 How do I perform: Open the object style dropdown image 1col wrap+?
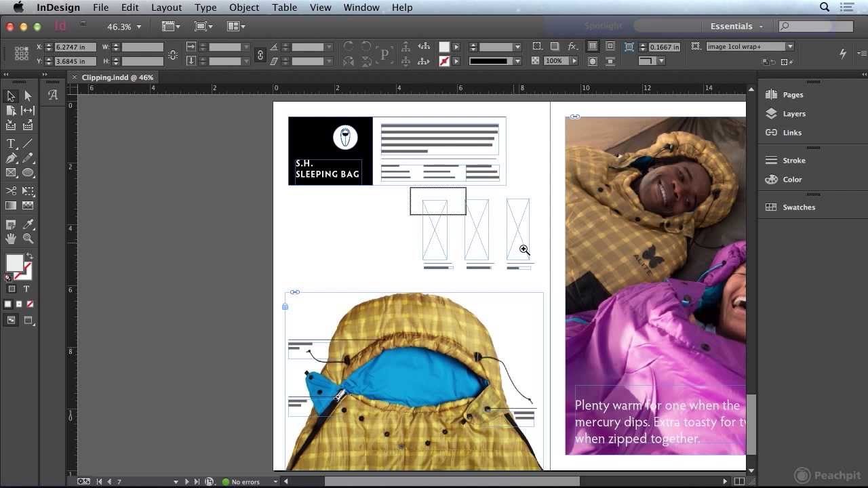(x=790, y=47)
